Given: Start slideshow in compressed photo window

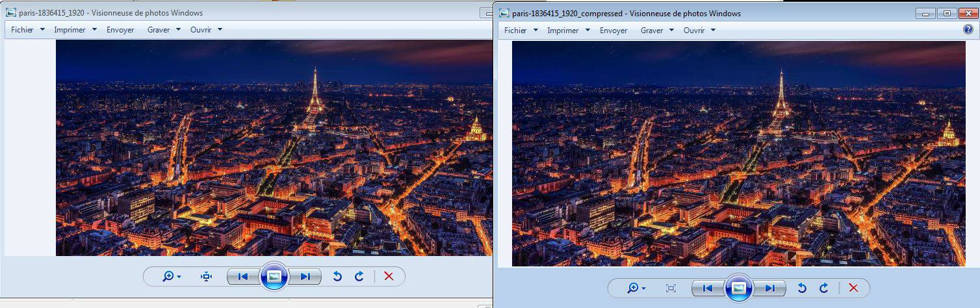Looking at the screenshot, I should (x=739, y=288).
